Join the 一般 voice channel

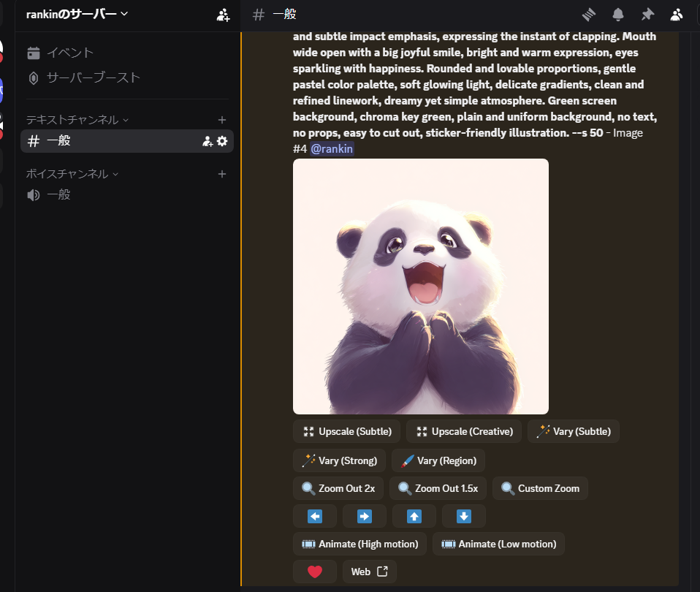tap(58, 194)
